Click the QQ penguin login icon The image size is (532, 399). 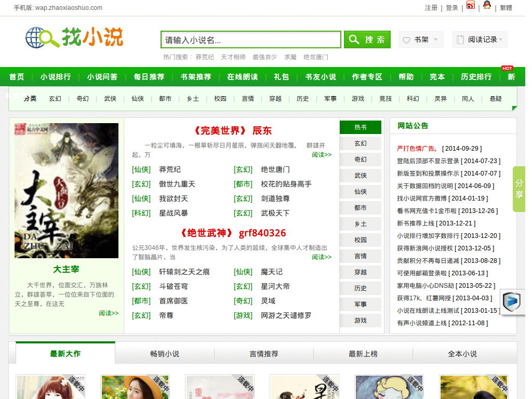[487, 5]
